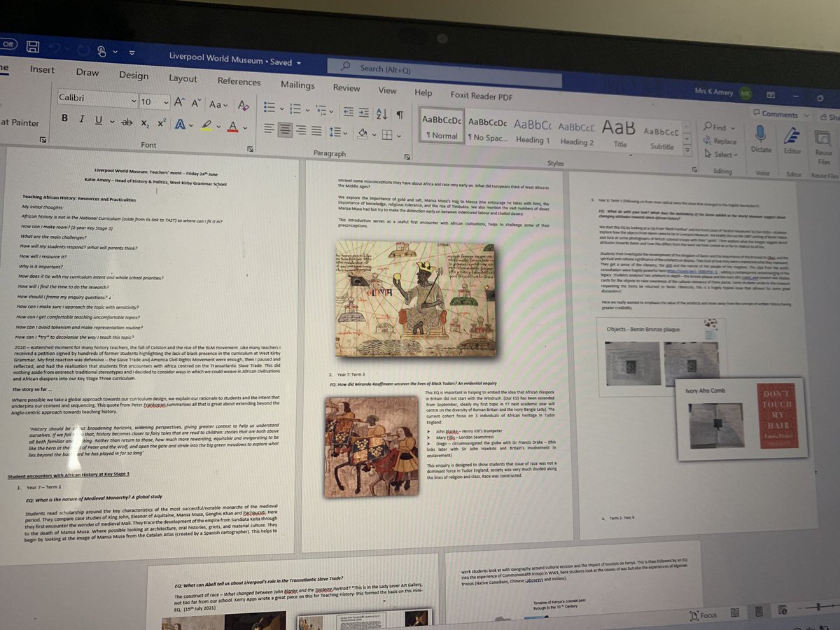The image size is (840, 630).
Task: Open the Mailings tab
Action: click(x=297, y=85)
